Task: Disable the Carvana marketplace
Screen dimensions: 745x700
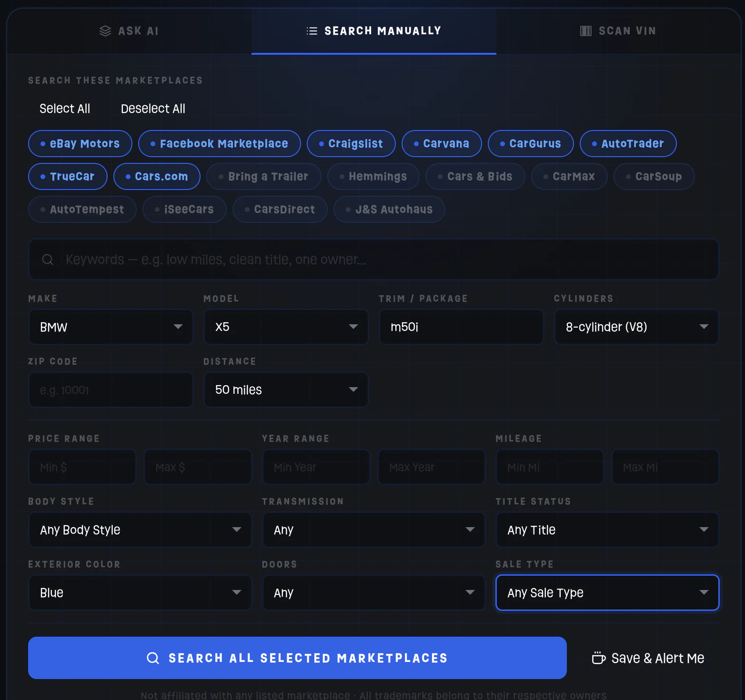Action: pos(442,143)
